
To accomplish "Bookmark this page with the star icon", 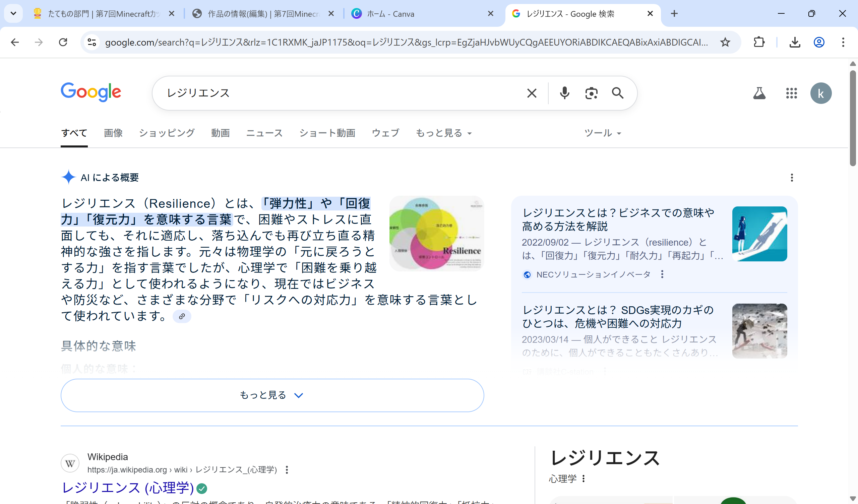I will [725, 42].
